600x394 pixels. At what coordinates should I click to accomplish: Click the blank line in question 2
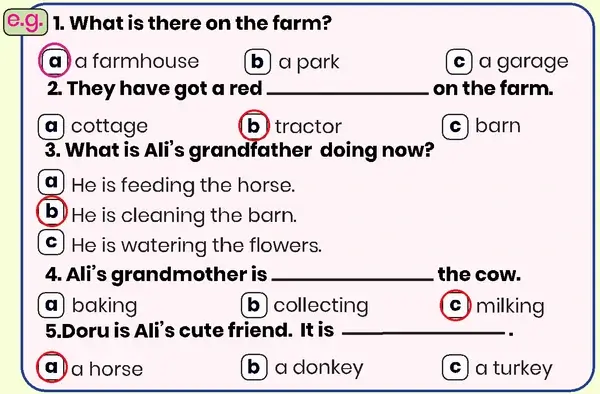[x=348, y=93]
